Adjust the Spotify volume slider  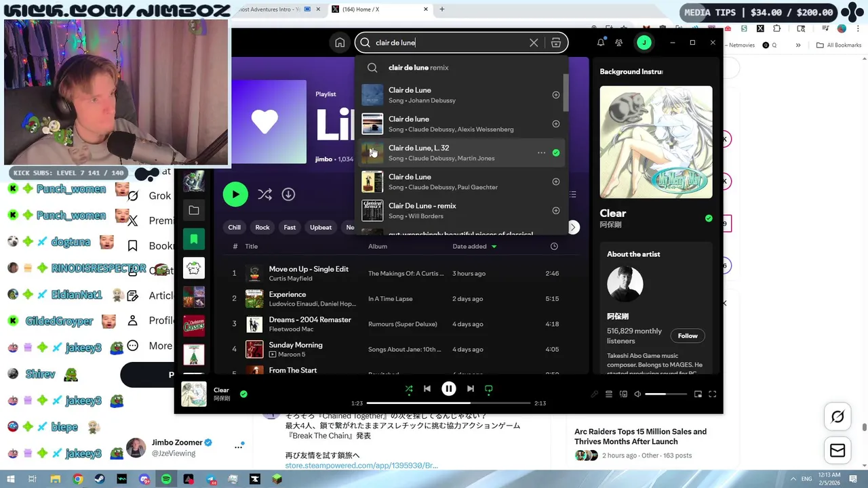pyautogui.click(x=666, y=394)
